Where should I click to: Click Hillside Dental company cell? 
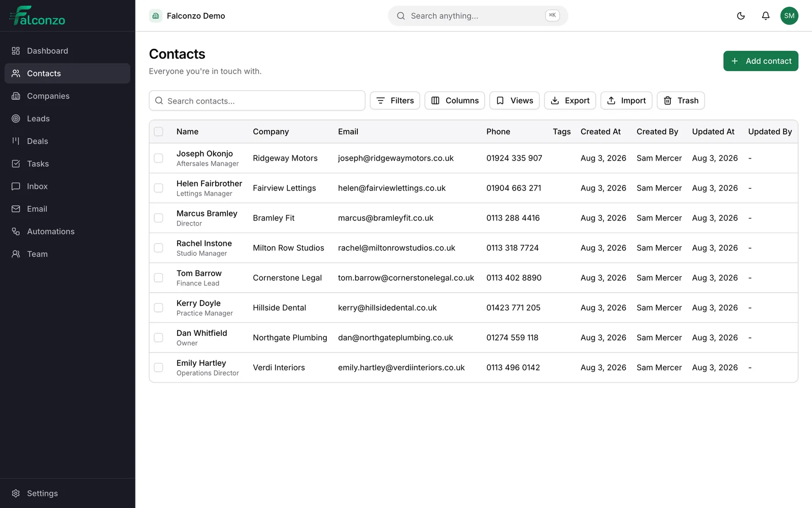[280, 308]
